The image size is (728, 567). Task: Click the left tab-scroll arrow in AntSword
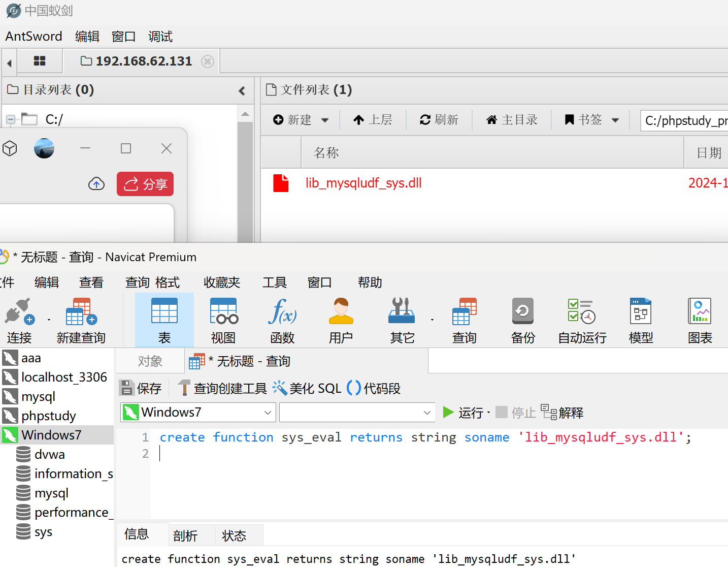pyautogui.click(x=9, y=63)
